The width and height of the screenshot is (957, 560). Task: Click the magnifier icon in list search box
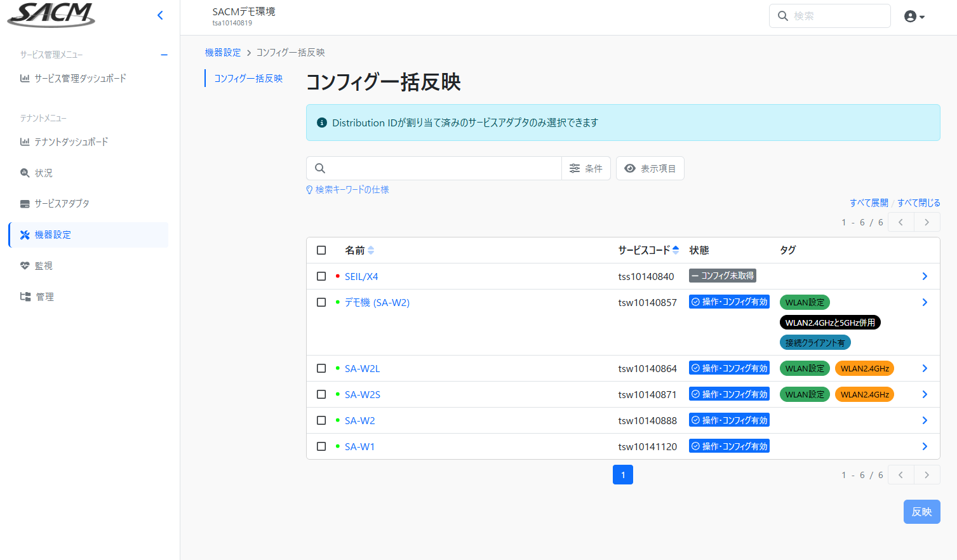(320, 168)
